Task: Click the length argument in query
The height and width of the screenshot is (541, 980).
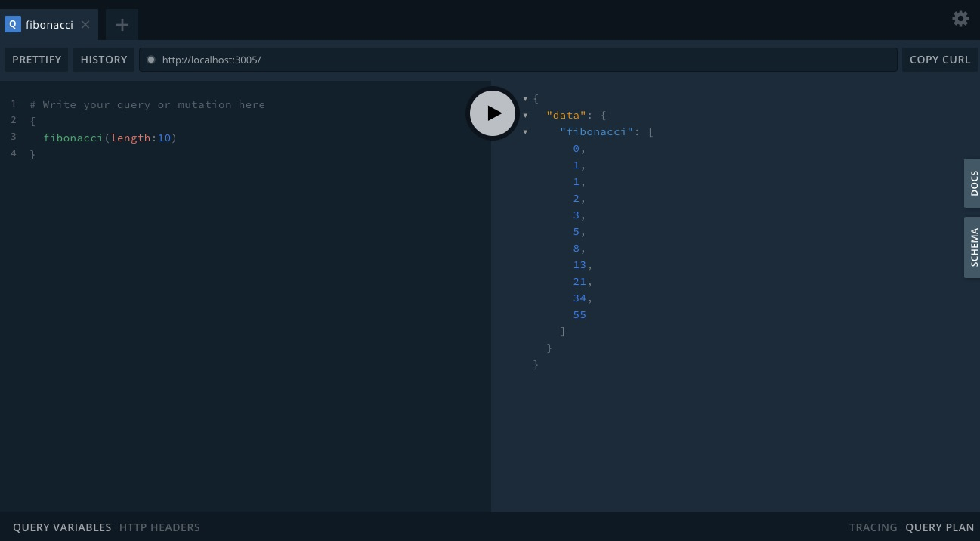Action: pos(130,138)
